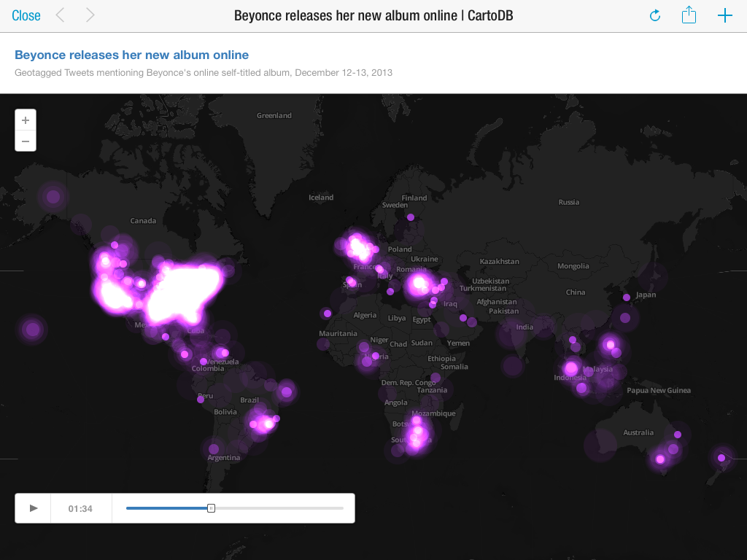Viewport: 747px width, 560px height.
Task: Reload the page with refresh icon
Action: click(x=654, y=15)
